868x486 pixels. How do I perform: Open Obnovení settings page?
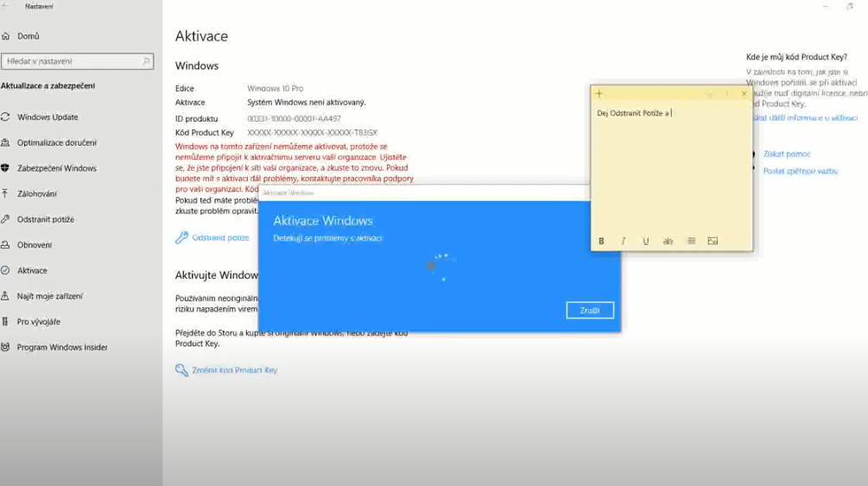[x=35, y=244]
